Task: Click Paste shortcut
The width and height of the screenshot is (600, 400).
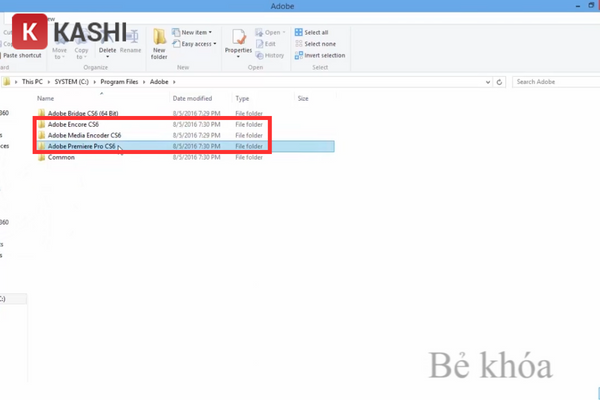Action: [x=21, y=56]
